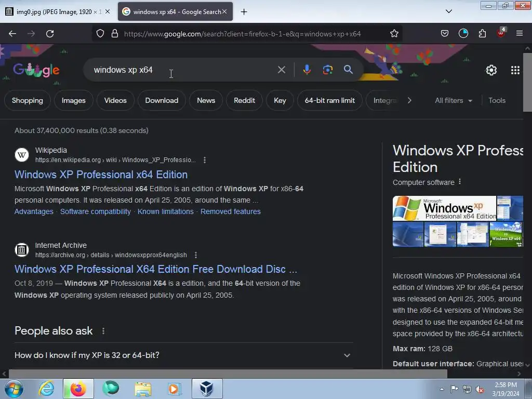Open the Windows Start menu
The image size is (532, 399).
tap(14, 389)
